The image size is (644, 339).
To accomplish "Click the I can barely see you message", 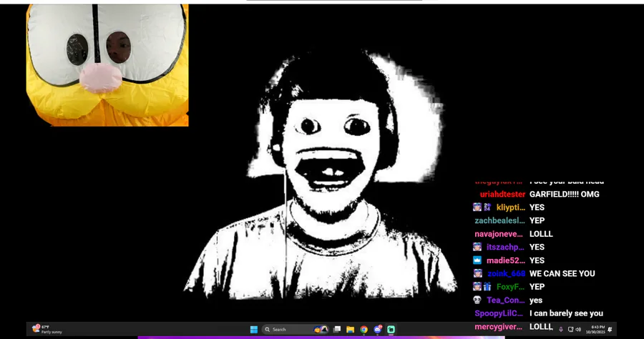I will point(567,313).
